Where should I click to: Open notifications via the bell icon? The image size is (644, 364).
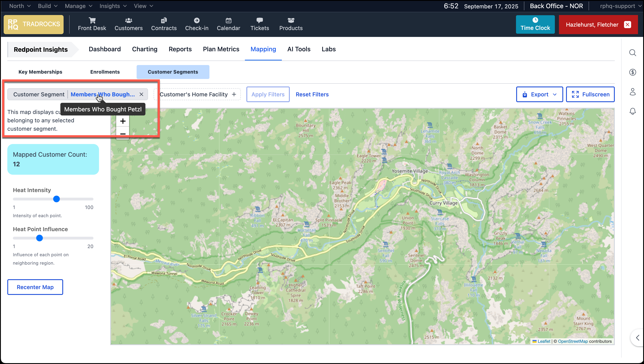633,111
